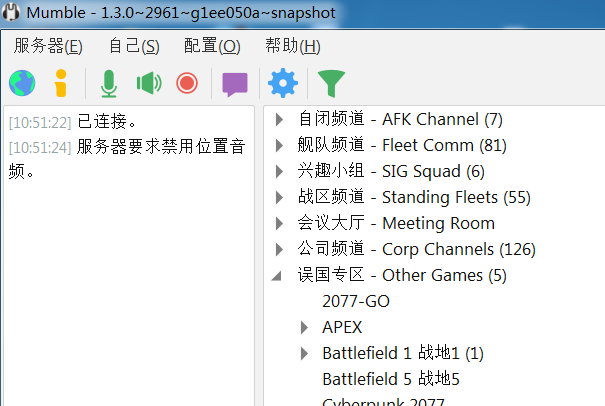Image resolution: width=605 pixels, height=406 pixels.
Task: Expand the 舰队频道 - Fleet Comm node
Action: 279,145
